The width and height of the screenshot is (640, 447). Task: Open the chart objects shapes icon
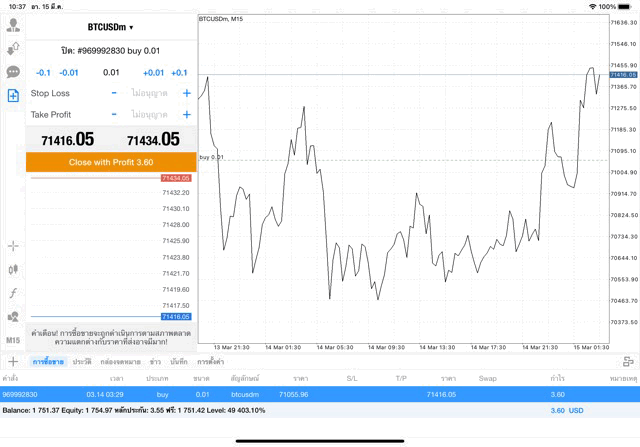coord(13,316)
